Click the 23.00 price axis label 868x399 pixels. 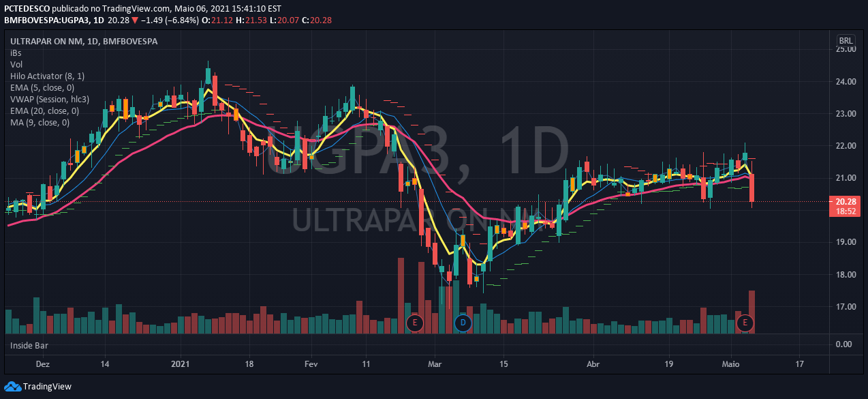pos(846,114)
